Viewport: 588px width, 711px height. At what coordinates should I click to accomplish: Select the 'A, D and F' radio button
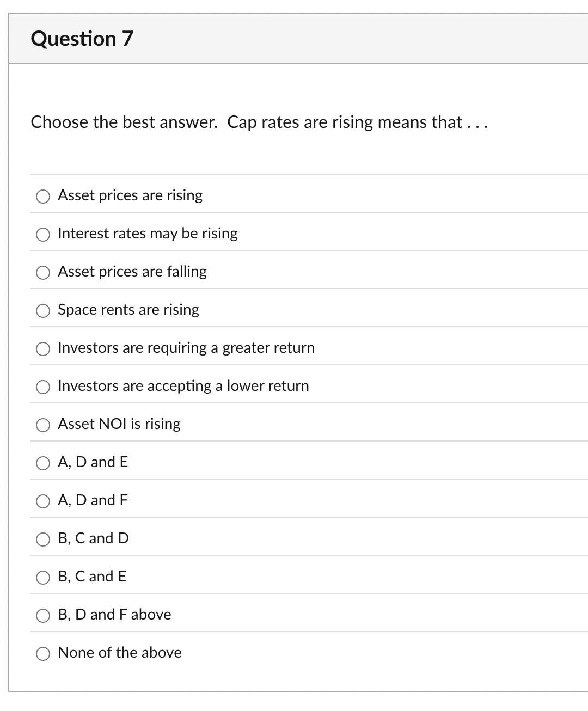point(44,501)
